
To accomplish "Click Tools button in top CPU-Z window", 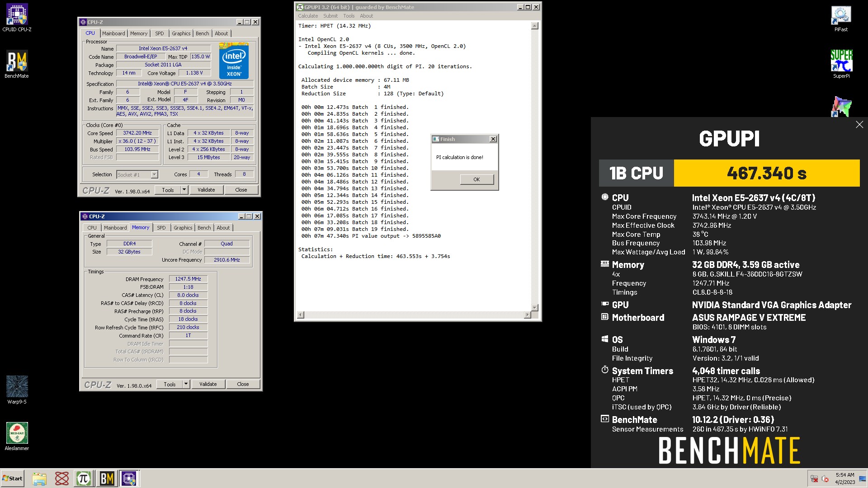I will (168, 190).
